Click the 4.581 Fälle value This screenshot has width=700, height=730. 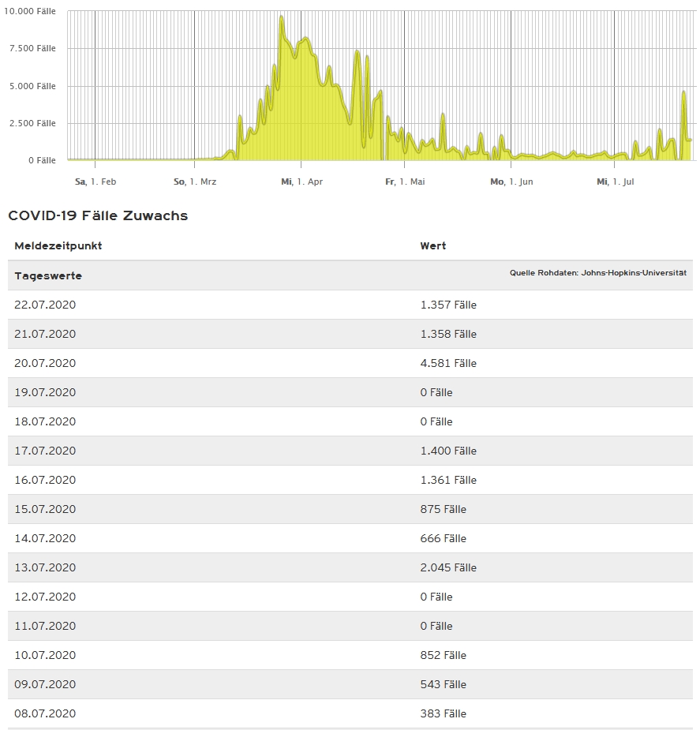[x=448, y=363]
